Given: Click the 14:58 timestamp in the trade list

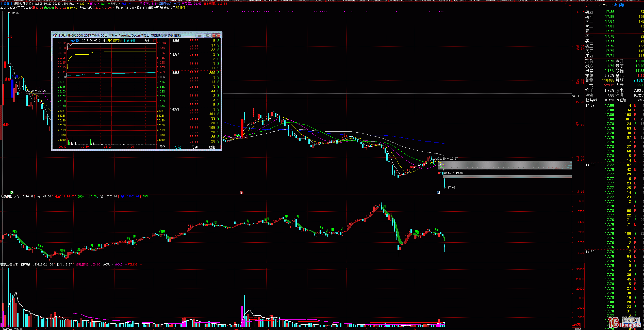Looking at the screenshot, I should tap(590, 165).
